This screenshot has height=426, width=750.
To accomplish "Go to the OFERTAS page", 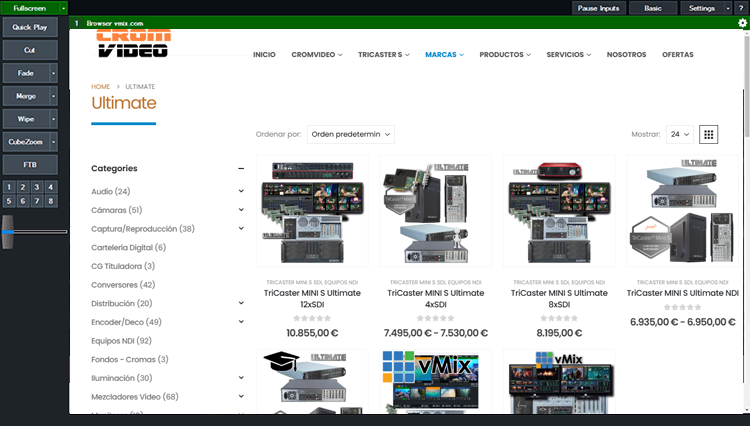I will point(677,55).
